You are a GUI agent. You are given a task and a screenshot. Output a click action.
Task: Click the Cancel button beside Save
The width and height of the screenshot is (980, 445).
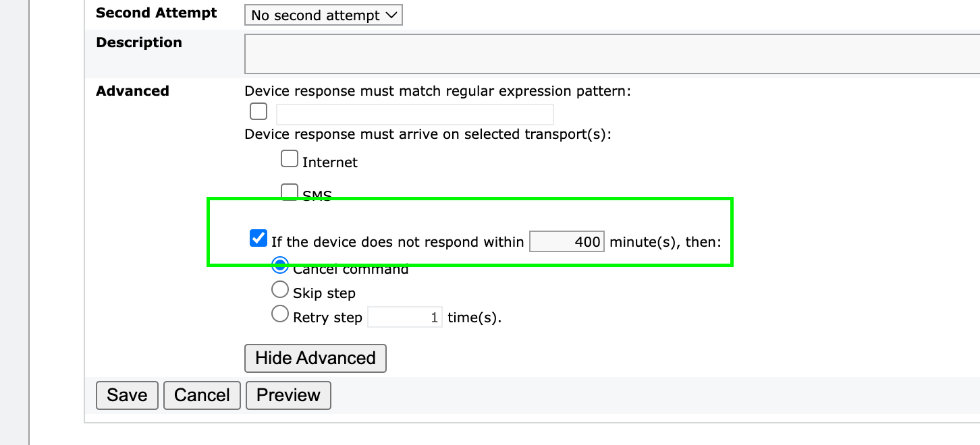tap(202, 395)
